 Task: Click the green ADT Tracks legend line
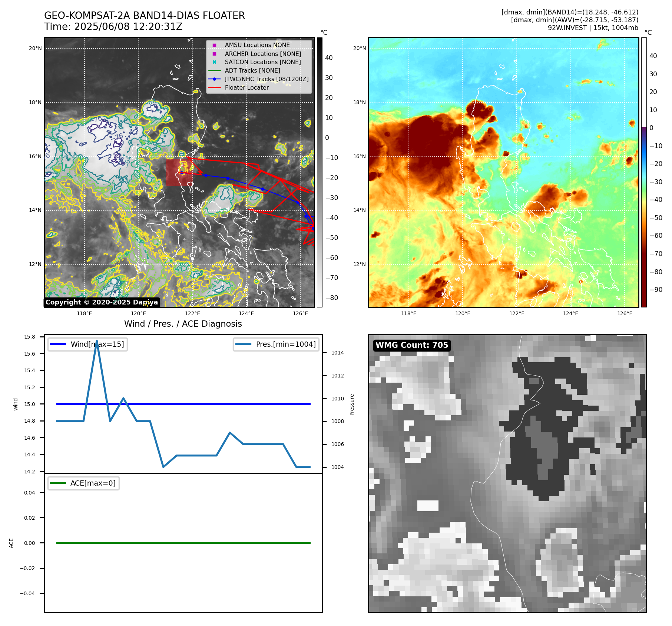[x=215, y=71]
